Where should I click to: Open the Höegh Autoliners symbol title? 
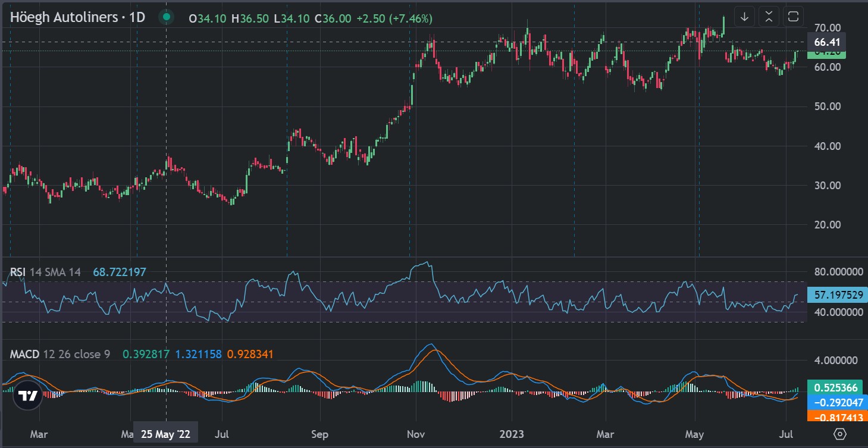pyautogui.click(x=77, y=17)
